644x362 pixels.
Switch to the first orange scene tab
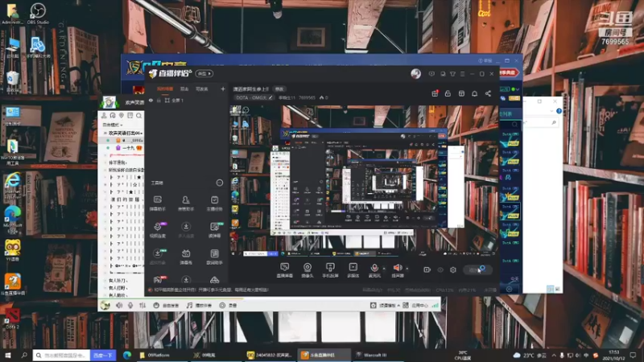(x=165, y=88)
